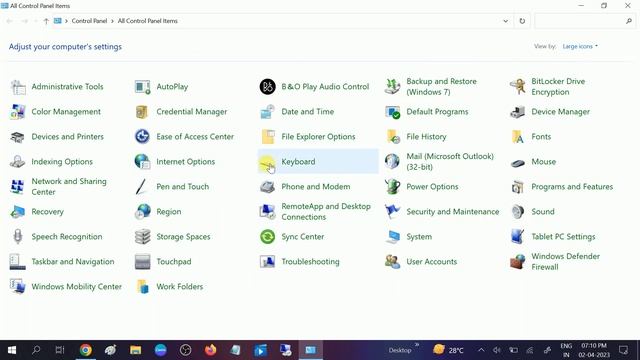Click the refresh button in address bar
The image size is (640, 360).
click(x=522, y=21)
